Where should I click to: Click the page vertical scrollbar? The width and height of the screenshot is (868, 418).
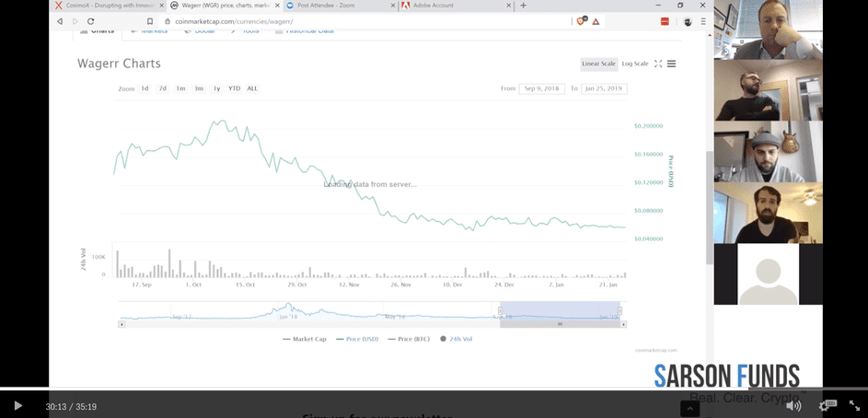click(x=710, y=207)
